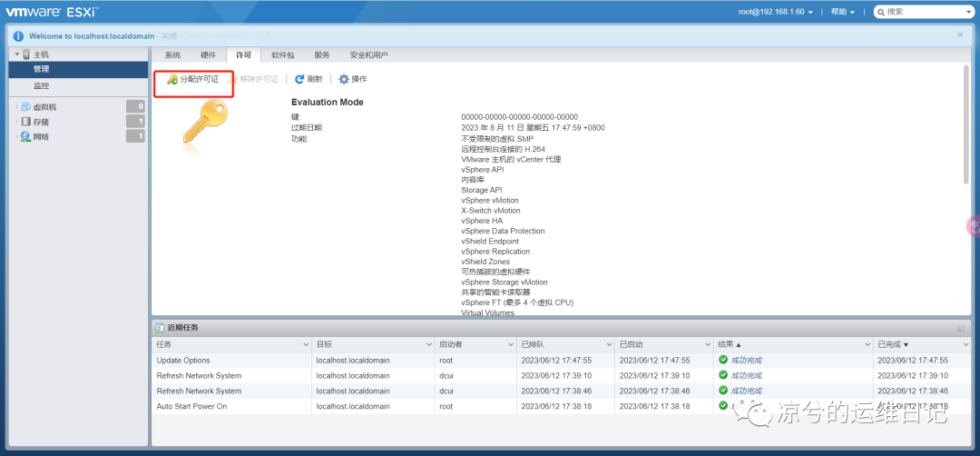Image resolution: width=980 pixels, height=456 pixels.
Task: Open the 目标 column header dropdown
Action: (428, 344)
